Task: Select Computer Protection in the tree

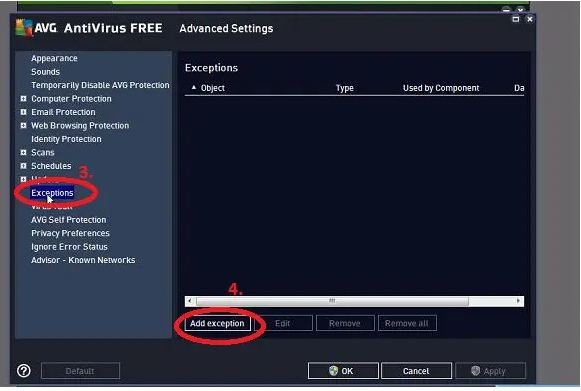Action: tap(71, 99)
